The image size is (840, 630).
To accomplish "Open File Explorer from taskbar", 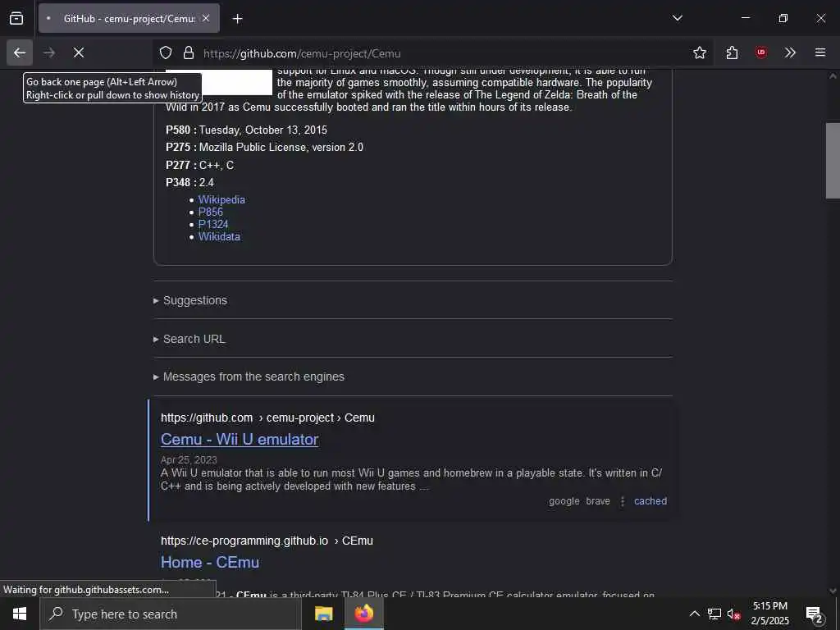I will (323, 614).
